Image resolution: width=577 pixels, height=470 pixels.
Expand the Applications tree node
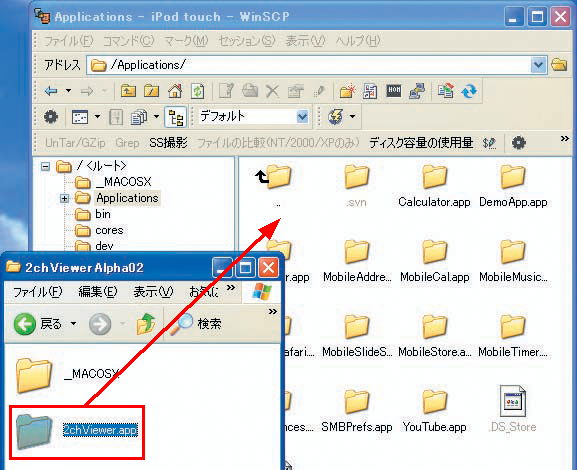[64, 198]
